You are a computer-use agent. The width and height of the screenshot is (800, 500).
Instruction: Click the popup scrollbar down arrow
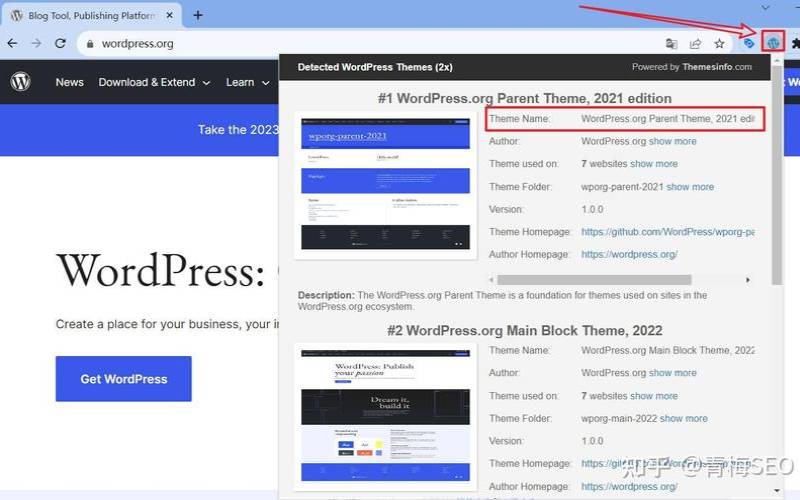pyautogui.click(x=777, y=491)
